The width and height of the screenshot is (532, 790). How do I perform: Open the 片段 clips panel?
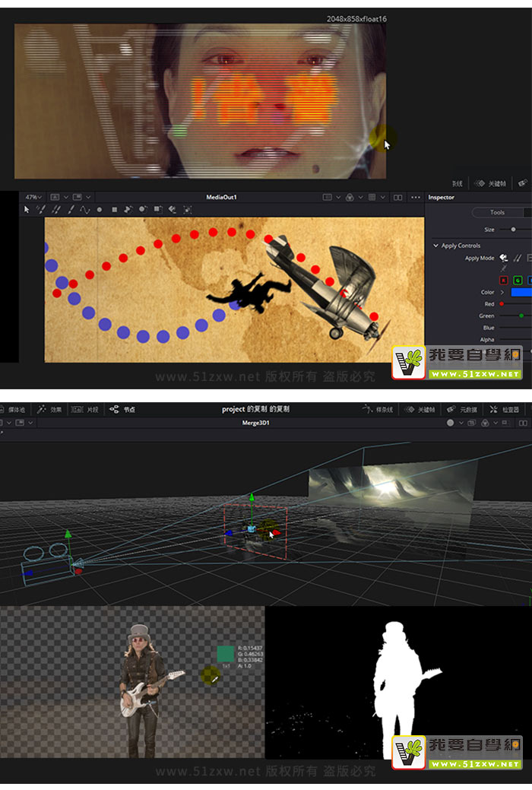coord(84,410)
